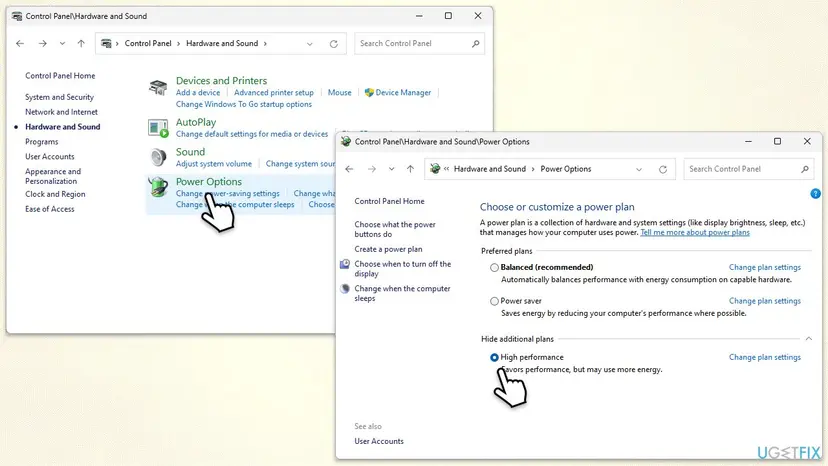The height and width of the screenshot is (466, 828).
Task: Select Clock and Region in sidebar
Action: coord(55,194)
